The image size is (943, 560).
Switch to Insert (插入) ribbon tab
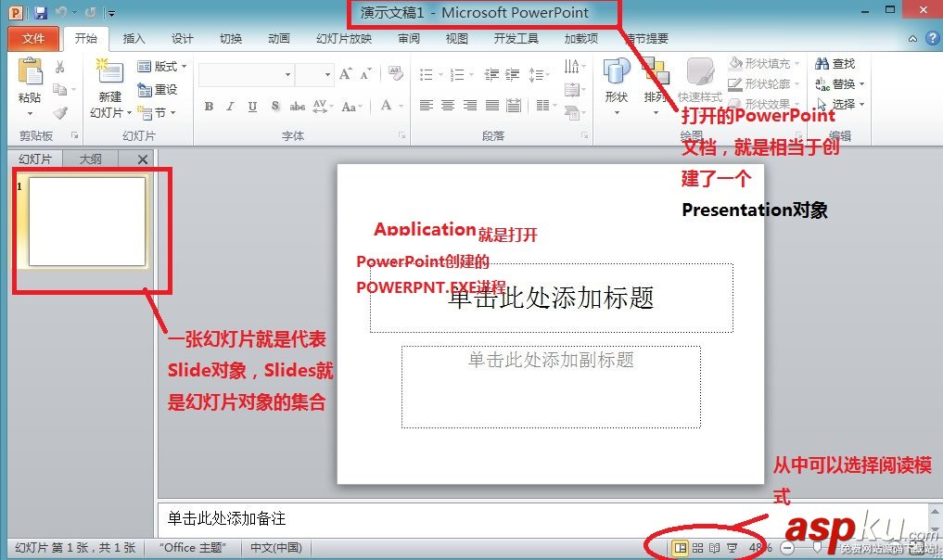[x=134, y=39]
